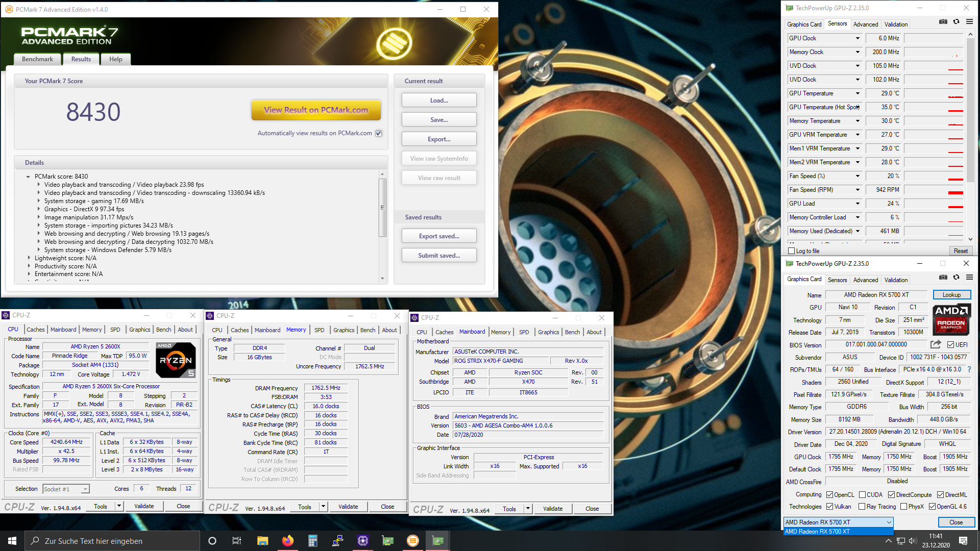Click the taskbar search field
Screen dimensions: 980x551
(x=112, y=541)
